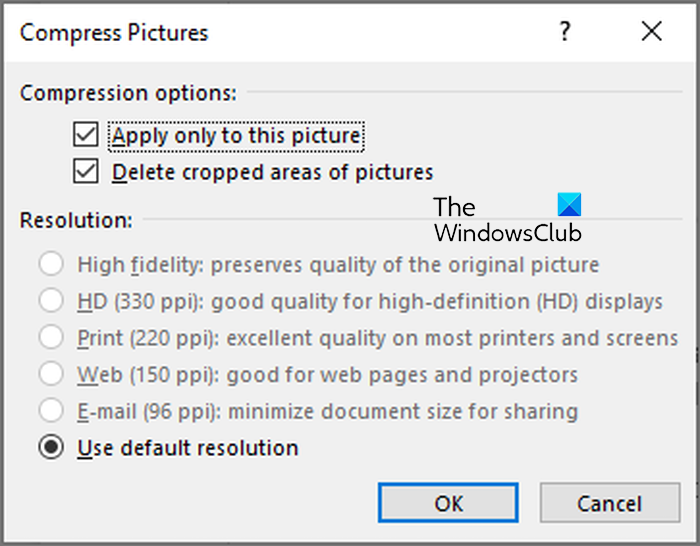The width and height of the screenshot is (700, 546).
Task: Confirm compression with the OK button
Action: tap(449, 503)
